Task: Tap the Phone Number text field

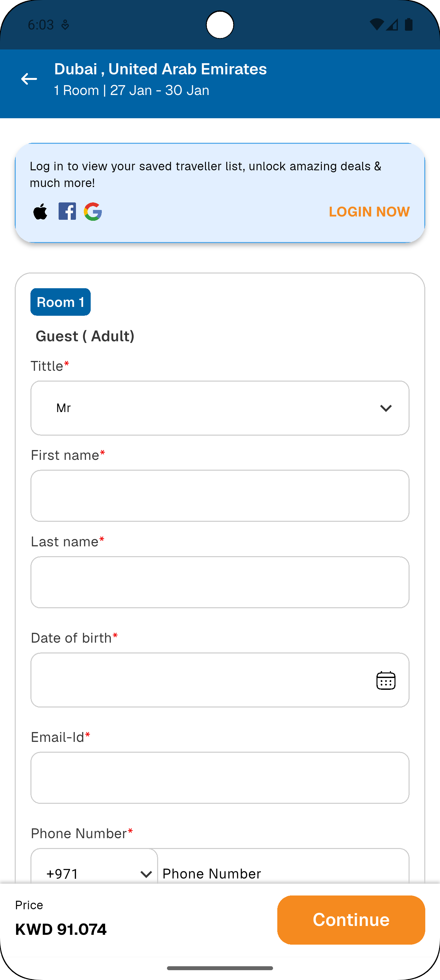Action: point(283,873)
